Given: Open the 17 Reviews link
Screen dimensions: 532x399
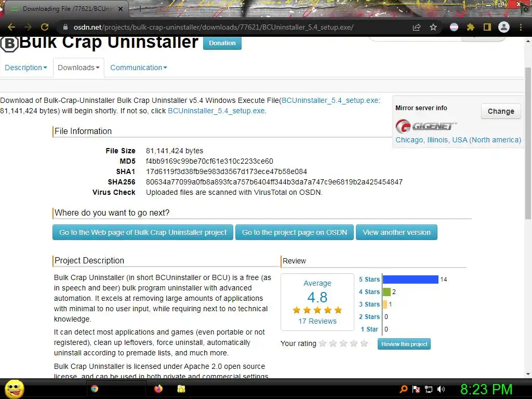Looking at the screenshot, I should point(317,321).
